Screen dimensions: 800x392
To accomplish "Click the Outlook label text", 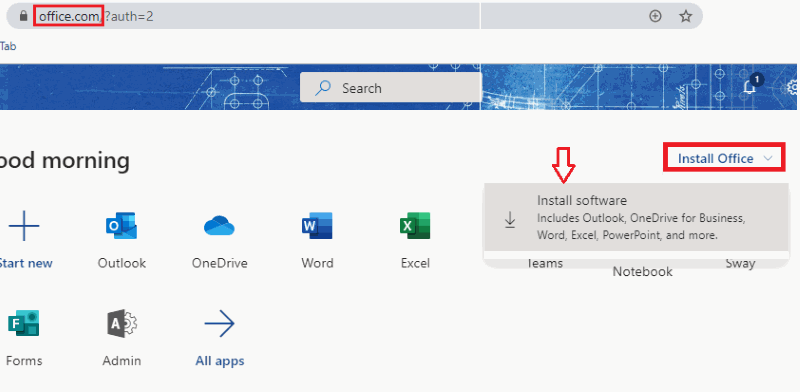I will pos(122,263).
